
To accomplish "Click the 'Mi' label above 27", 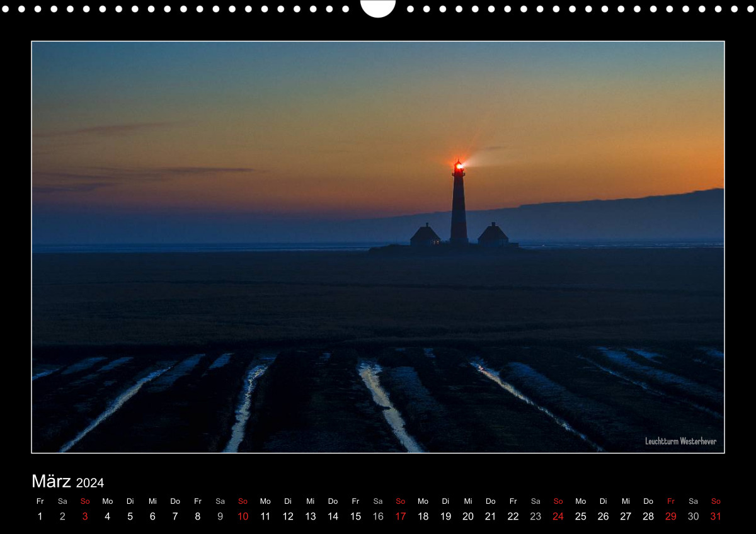I will coord(626,501).
